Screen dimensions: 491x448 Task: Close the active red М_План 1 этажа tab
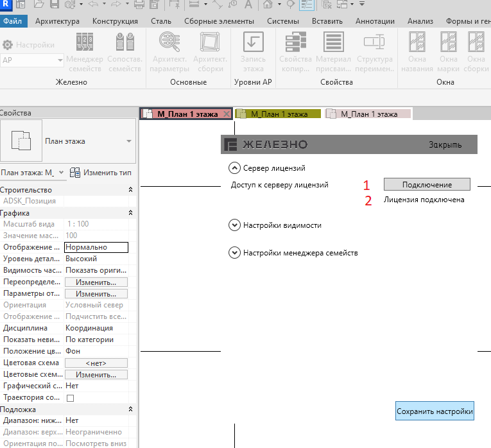coord(227,114)
